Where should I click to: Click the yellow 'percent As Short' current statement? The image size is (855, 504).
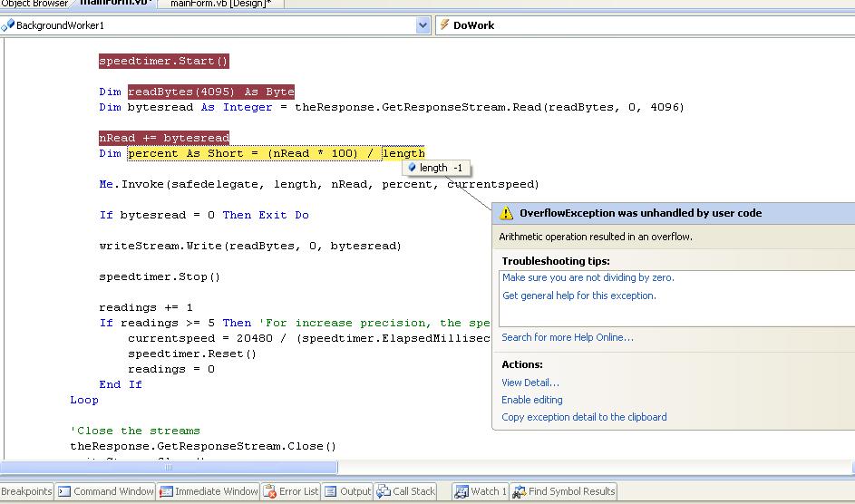click(x=276, y=154)
